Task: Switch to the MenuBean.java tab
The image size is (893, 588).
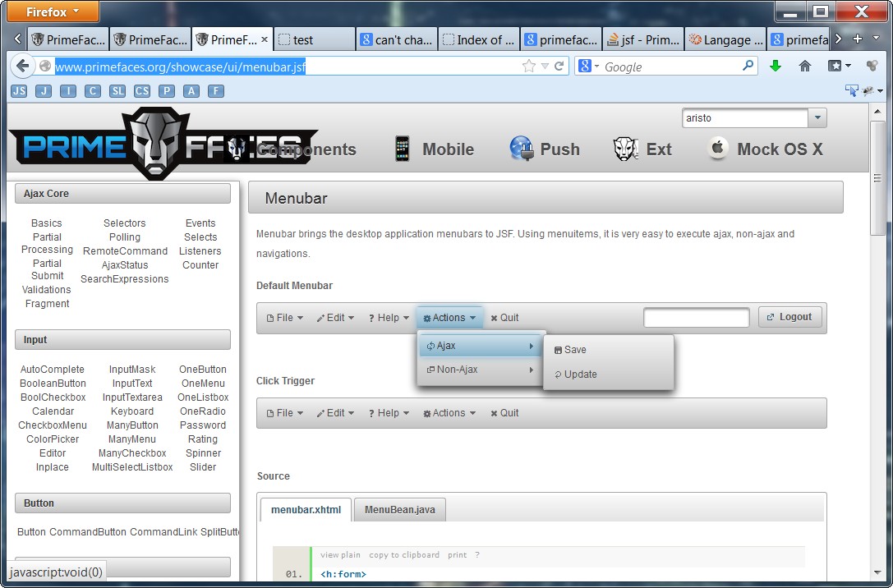Action: click(399, 509)
